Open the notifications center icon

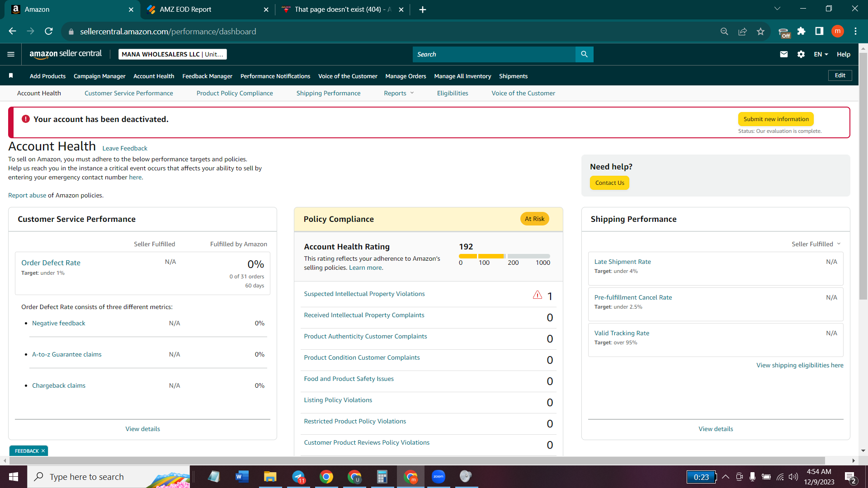click(x=850, y=477)
